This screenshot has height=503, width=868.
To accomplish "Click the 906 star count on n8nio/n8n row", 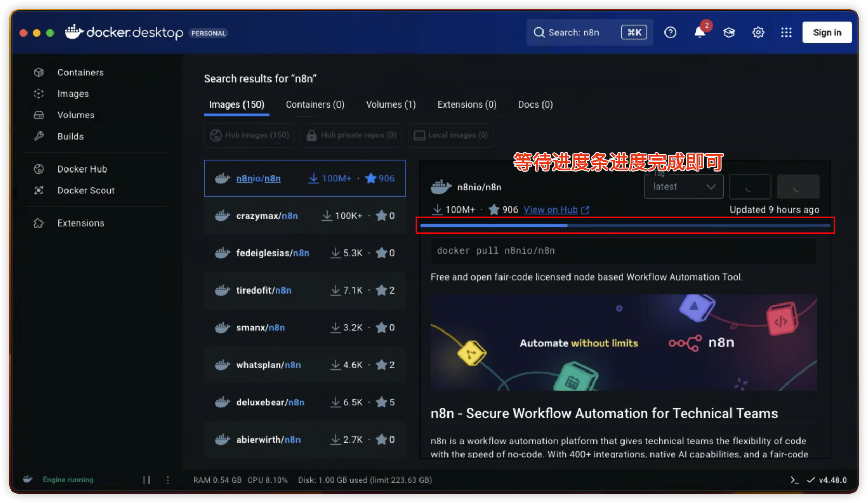I will click(380, 178).
